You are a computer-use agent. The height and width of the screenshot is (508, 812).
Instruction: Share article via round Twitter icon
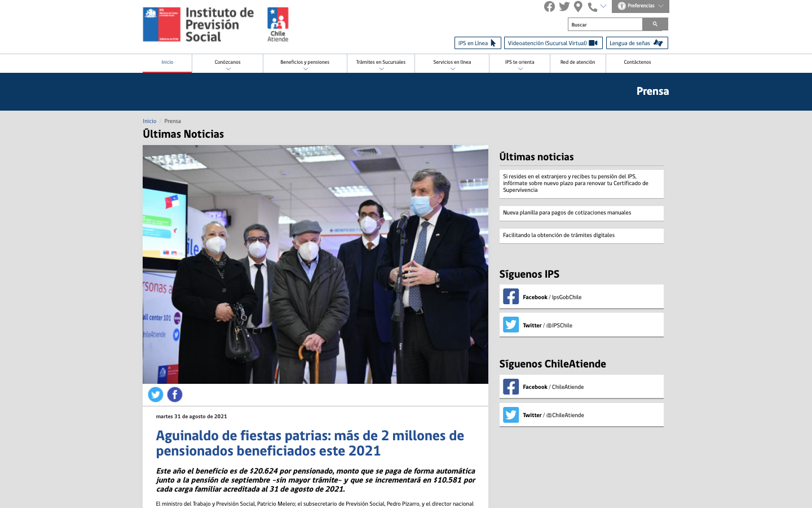click(x=156, y=395)
